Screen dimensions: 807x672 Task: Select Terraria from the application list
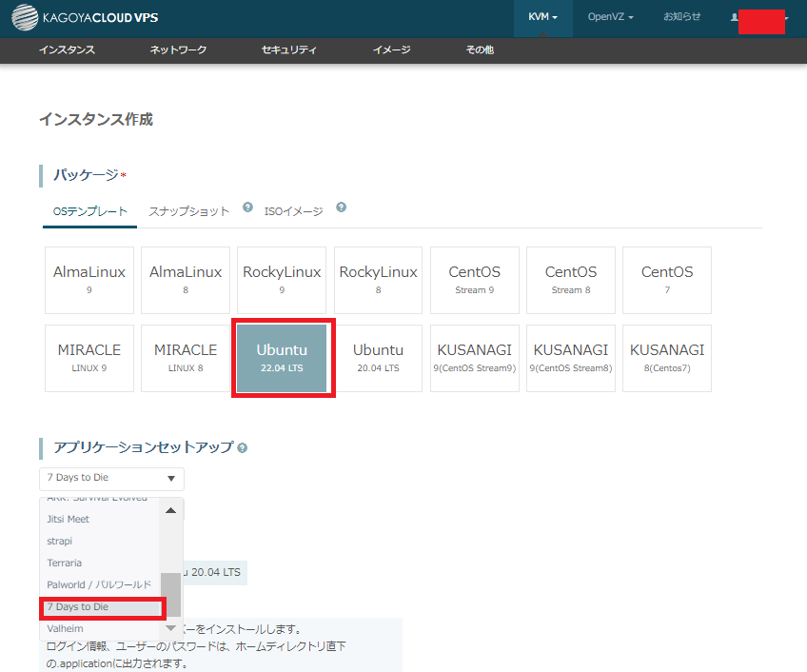pyautogui.click(x=65, y=563)
